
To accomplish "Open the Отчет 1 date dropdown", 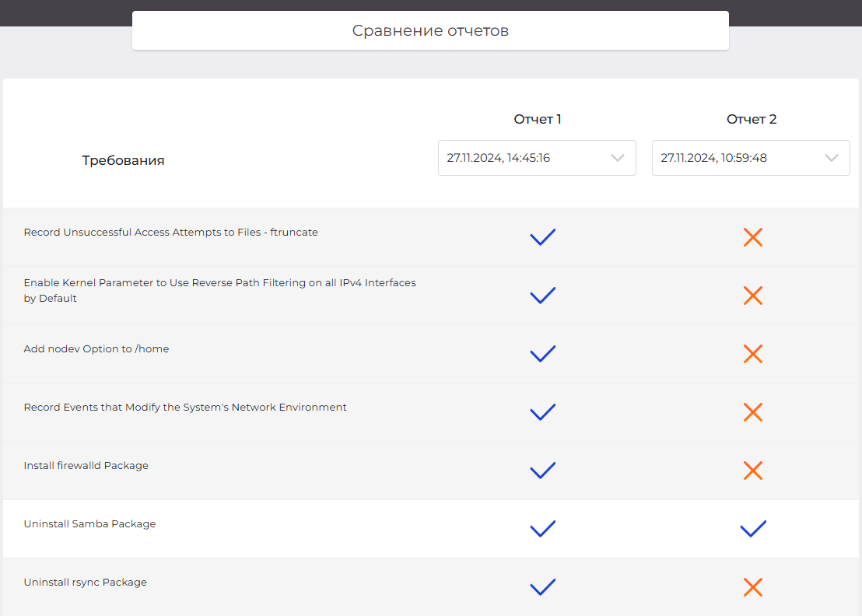I will coord(537,158).
